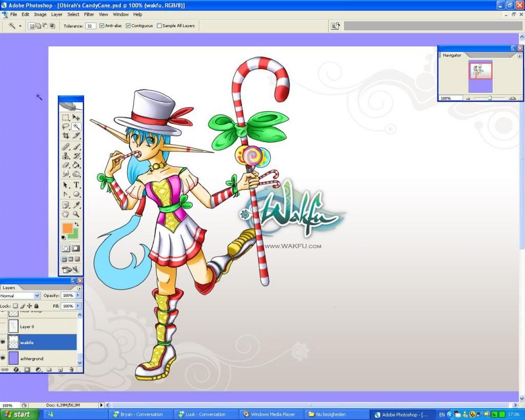The height and width of the screenshot is (420, 525).
Task: Select the Zoom tool
Action: click(76, 214)
